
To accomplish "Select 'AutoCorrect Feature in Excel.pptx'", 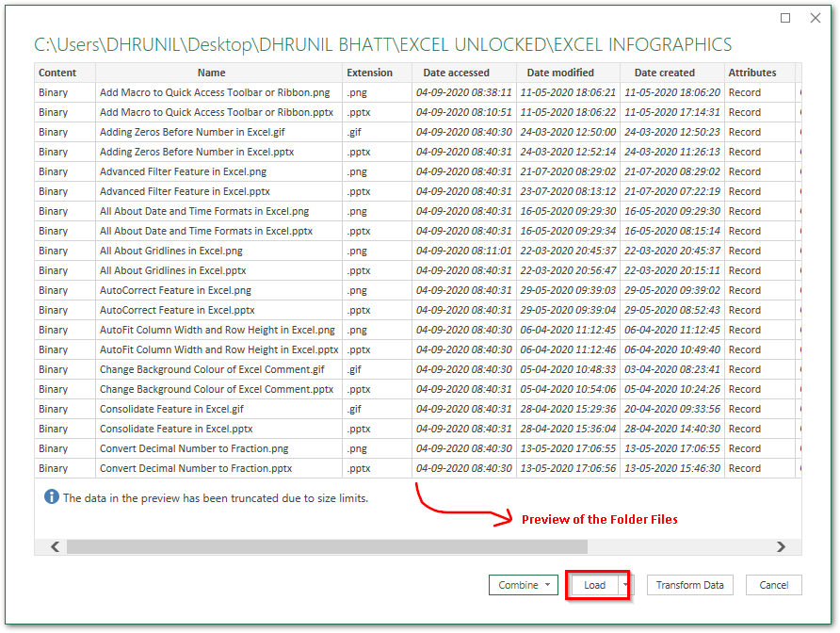I will click(x=177, y=310).
